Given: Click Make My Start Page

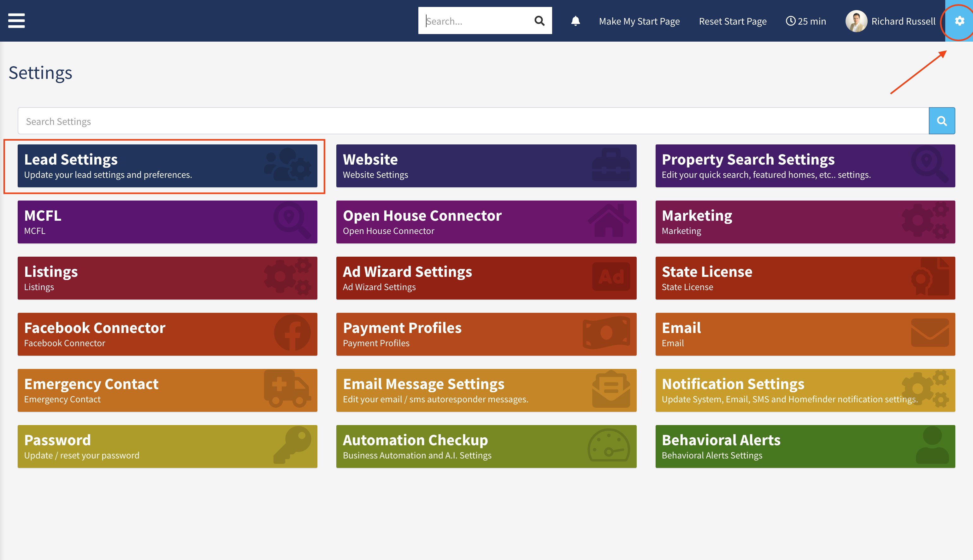Looking at the screenshot, I should [x=639, y=21].
